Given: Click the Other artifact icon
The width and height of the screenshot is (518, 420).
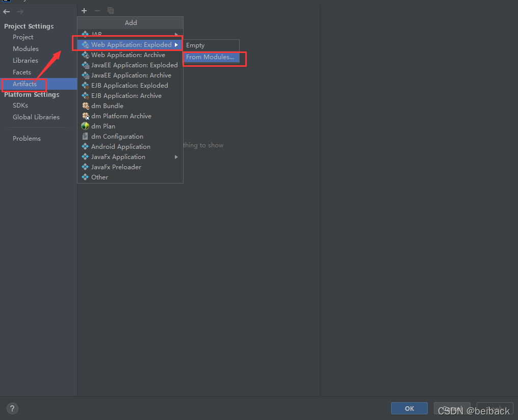Looking at the screenshot, I should point(85,177).
